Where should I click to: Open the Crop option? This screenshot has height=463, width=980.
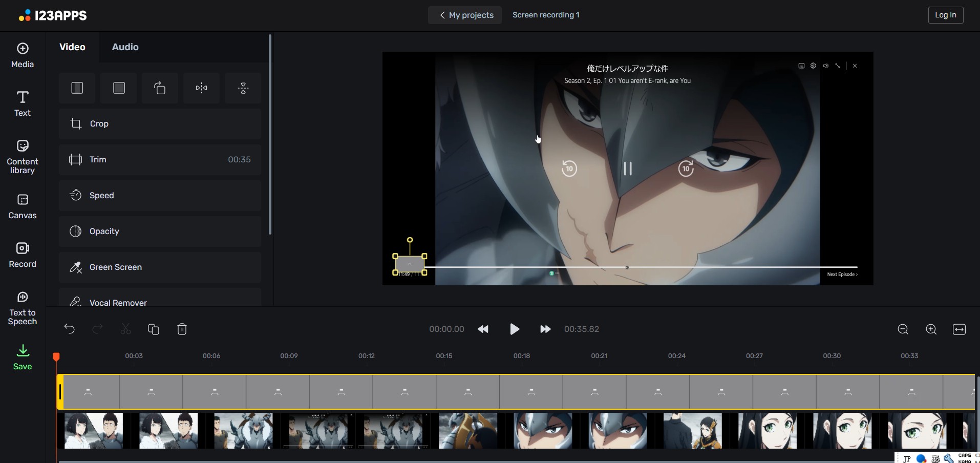point(160,124)
